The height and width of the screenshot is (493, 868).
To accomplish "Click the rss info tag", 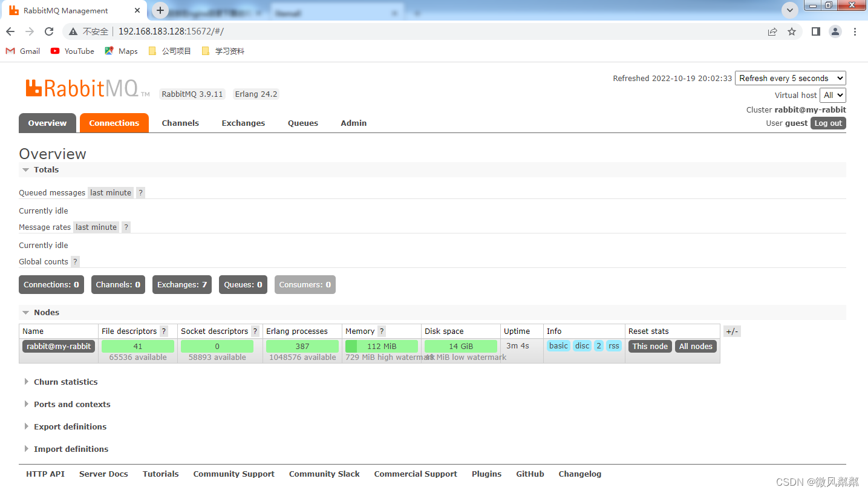I will pyautogui.click(x=614, y=346).
